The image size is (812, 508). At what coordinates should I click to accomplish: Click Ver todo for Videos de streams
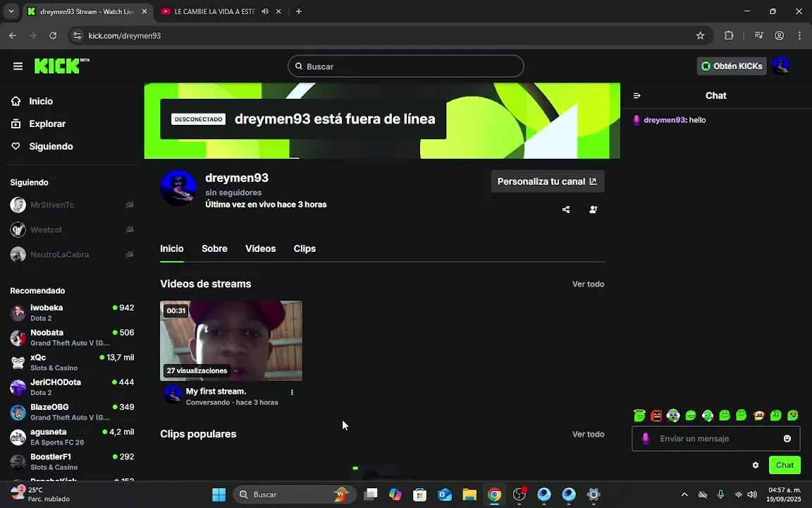[588, 284]
